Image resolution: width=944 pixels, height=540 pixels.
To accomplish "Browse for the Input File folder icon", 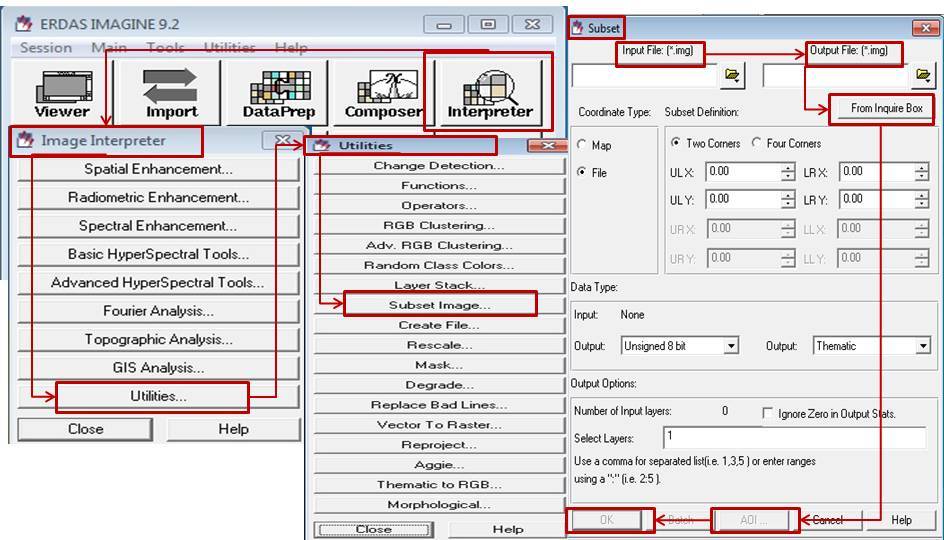I will [x=732, y=75].
